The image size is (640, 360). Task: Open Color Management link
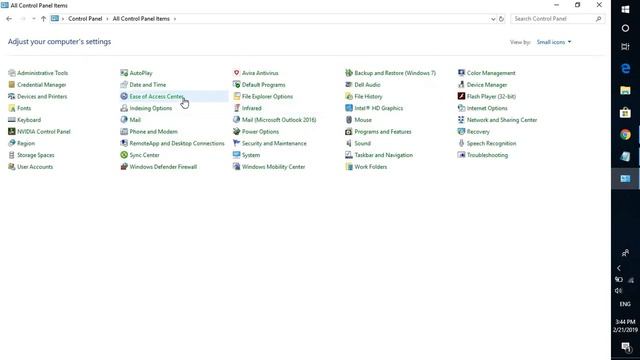[x=491, y=73]
